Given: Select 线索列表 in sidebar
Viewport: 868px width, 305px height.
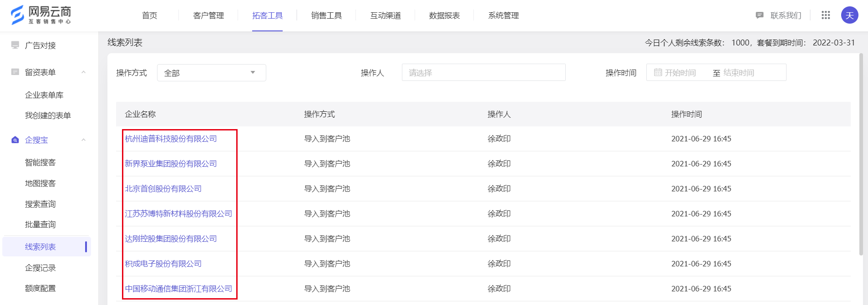Looking at the screenshot, I should 46,247.
